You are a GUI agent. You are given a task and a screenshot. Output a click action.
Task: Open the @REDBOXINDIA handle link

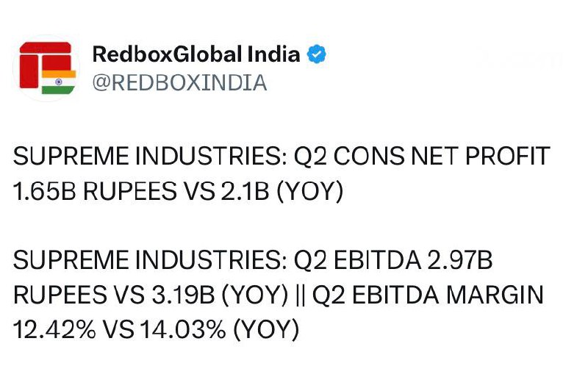[x=179, y=82]
